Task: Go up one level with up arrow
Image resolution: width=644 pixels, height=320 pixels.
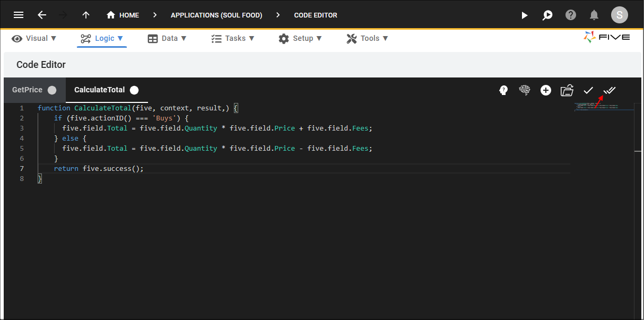Action: (x=86, y=15)
